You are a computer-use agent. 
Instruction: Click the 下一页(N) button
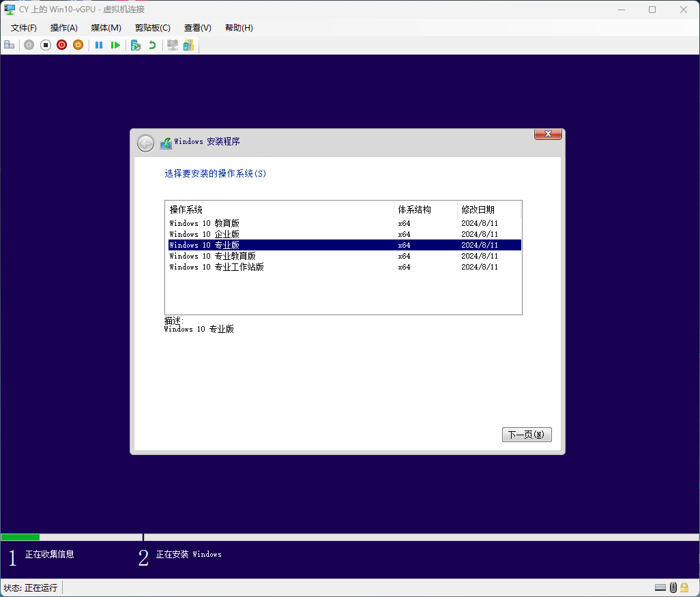526,435
